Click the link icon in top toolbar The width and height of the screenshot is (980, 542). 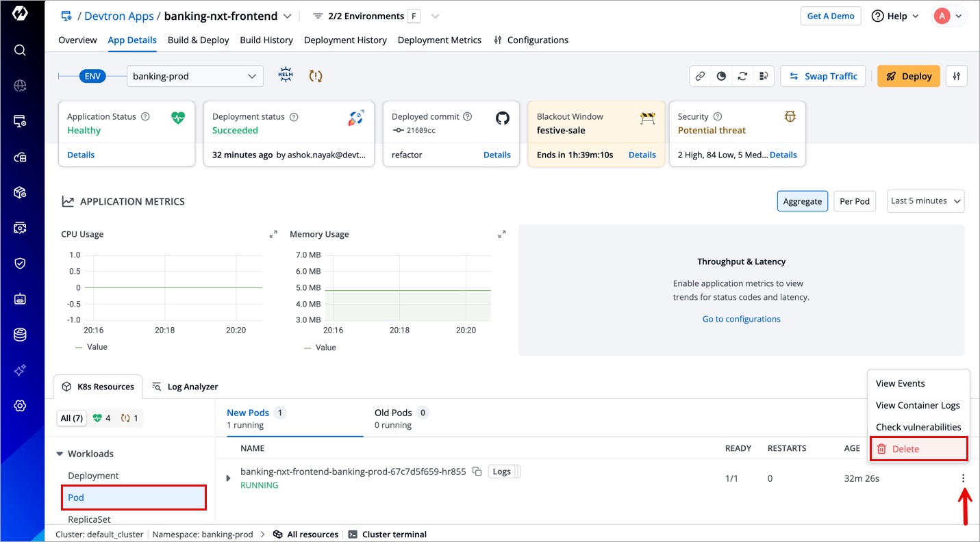coord(700,77)
